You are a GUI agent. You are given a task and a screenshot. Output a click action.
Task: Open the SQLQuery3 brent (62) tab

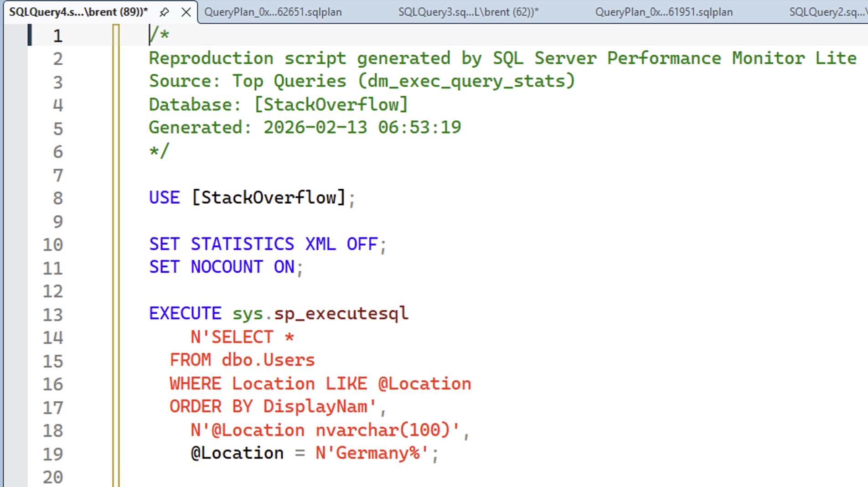(x=468, y=12)
